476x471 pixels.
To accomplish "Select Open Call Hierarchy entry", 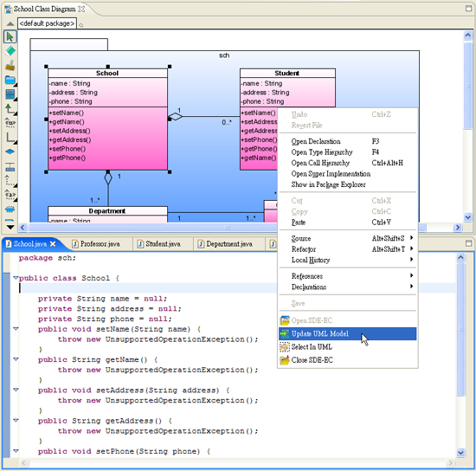I will pyautogui.click(x=347, y=163).
